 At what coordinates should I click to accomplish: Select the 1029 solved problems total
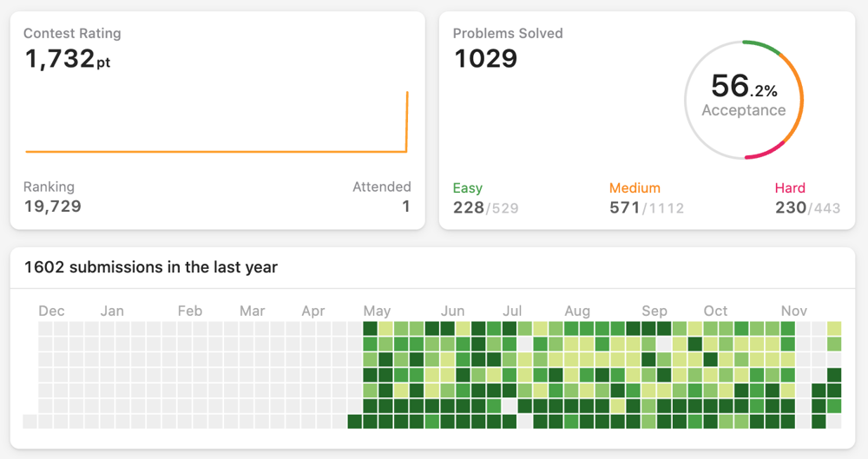(x=486, y=59)
